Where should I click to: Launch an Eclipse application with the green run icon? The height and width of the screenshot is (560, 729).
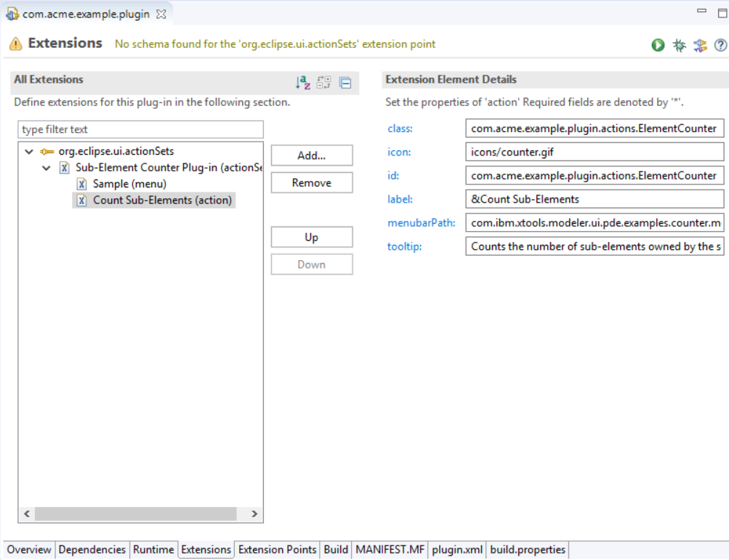(x=658, y=45)
